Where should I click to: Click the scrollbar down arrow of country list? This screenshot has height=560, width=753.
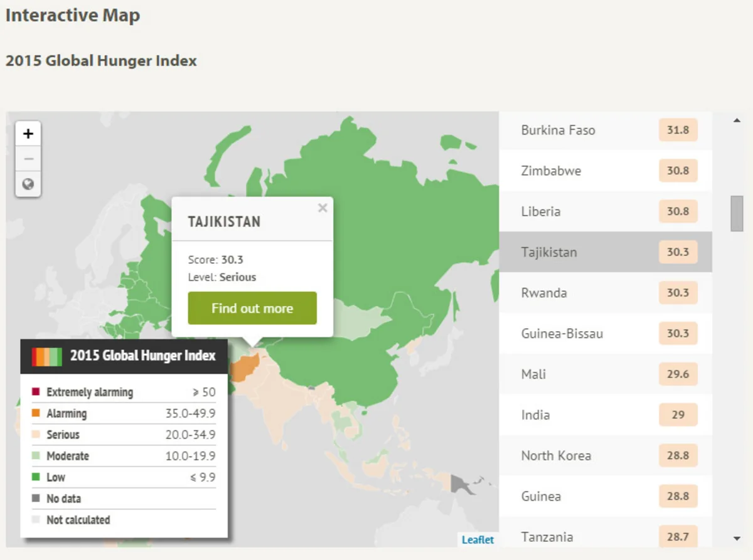737,538
